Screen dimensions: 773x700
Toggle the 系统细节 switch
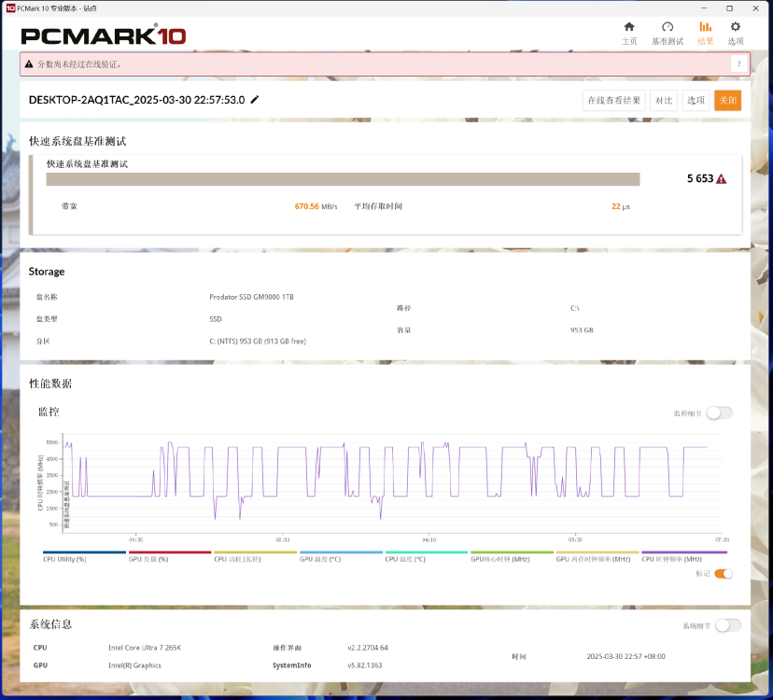click(x=728, y=625)
